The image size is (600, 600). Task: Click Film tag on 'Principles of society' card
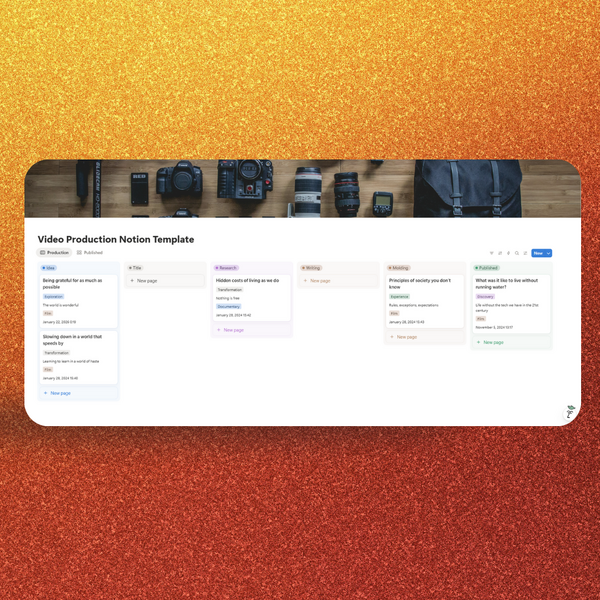[x=394, y=313]
